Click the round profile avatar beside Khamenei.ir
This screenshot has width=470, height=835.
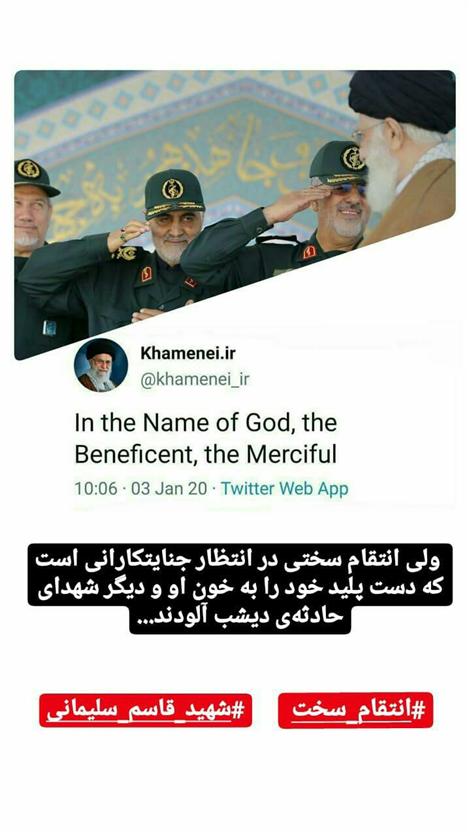coord(101,365)
